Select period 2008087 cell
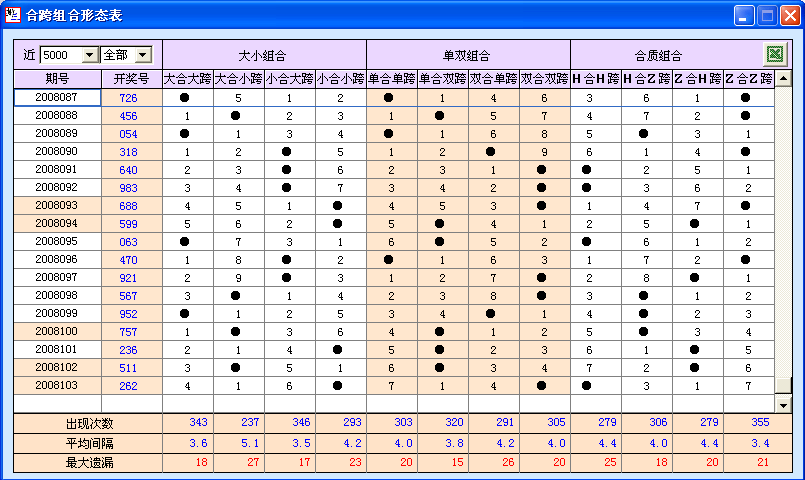 point(57,97)
